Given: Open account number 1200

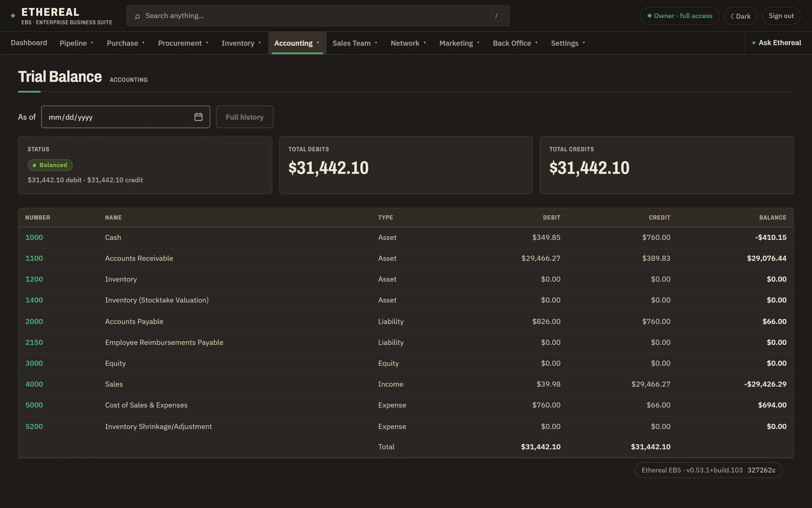Looking at the screenshot, I should pyautogui.click(x=34, y=279).
